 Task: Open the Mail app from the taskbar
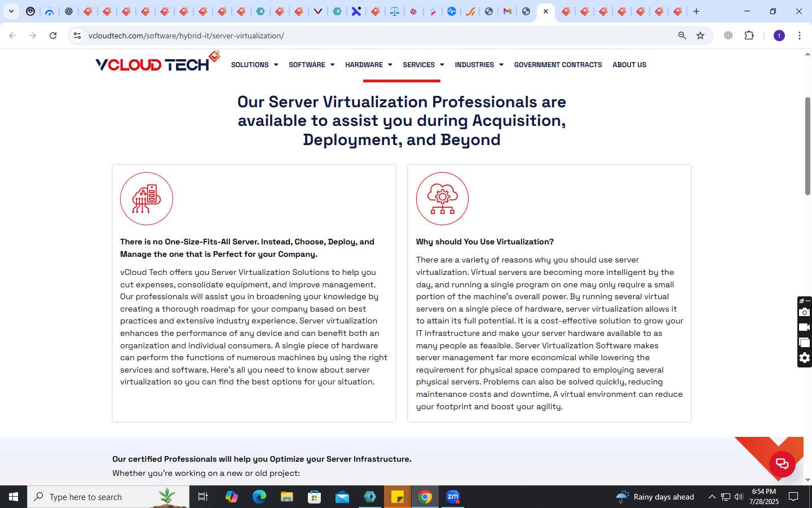[x=342, y=497]
